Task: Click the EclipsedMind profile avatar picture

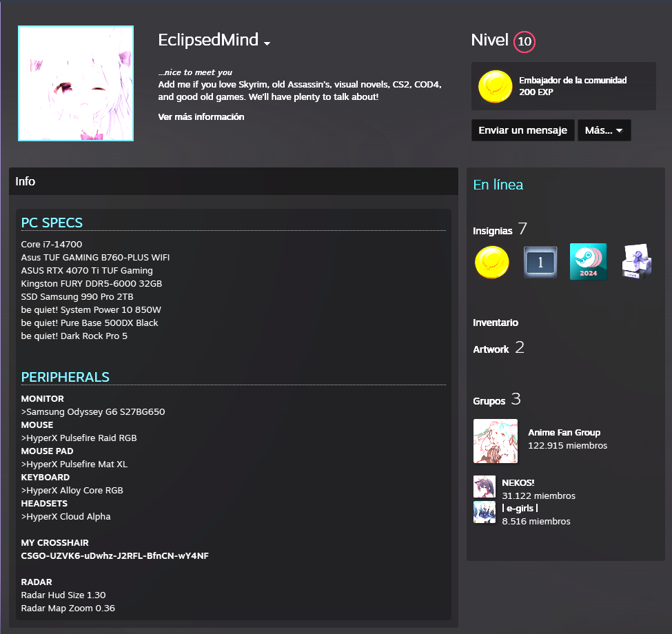Action: pos(76,83)
